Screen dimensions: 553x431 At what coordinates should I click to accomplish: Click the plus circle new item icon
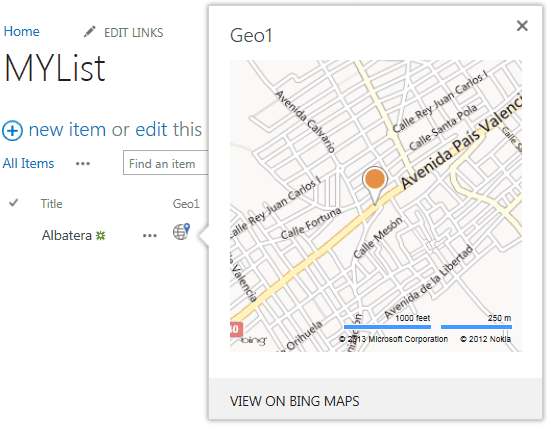point(12,130)
